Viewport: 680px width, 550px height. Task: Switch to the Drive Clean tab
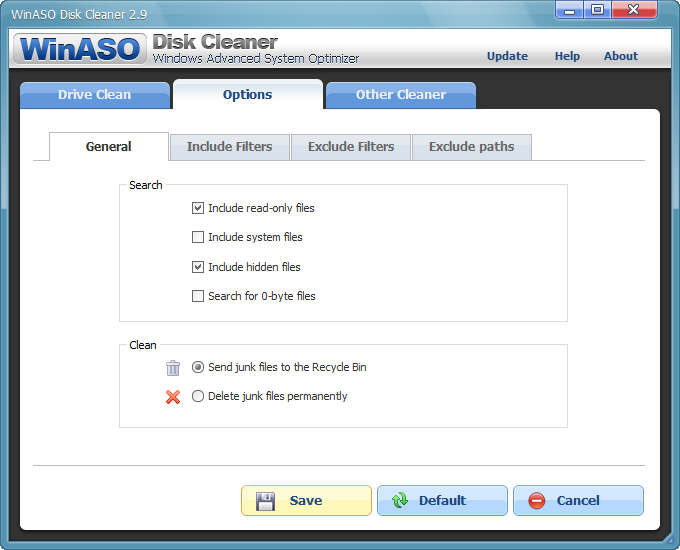[95, 95]
